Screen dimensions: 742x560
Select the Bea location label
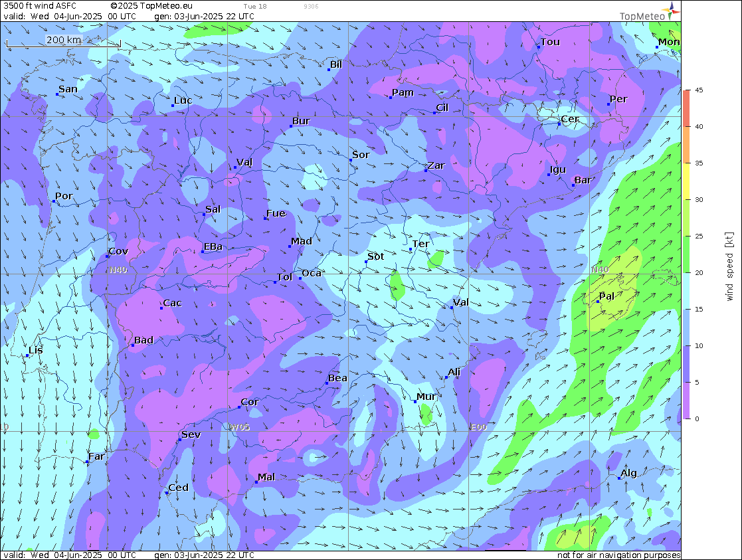338,378
